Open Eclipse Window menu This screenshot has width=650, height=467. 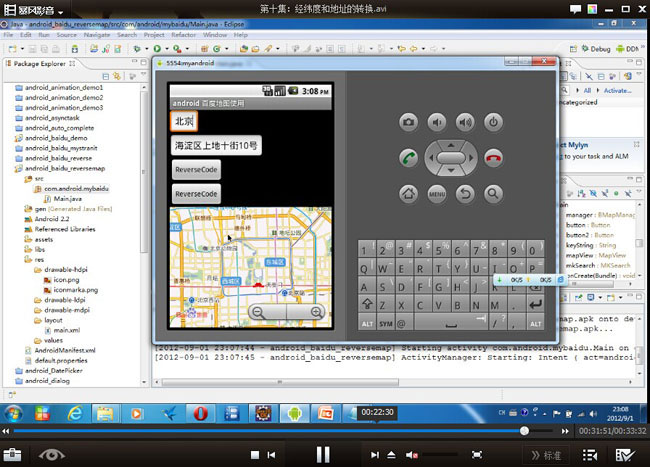point(215,35)
